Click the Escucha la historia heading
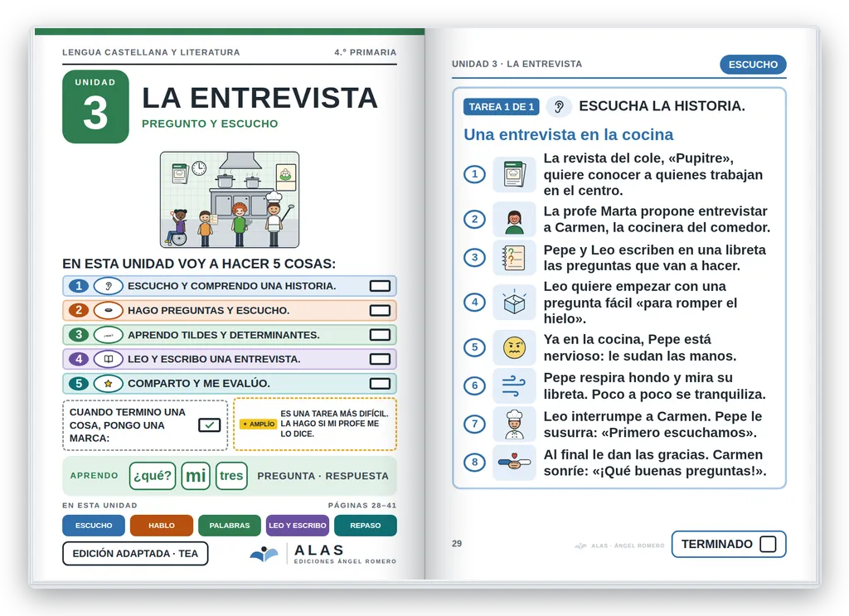849x616 pixels. point(662,106)
